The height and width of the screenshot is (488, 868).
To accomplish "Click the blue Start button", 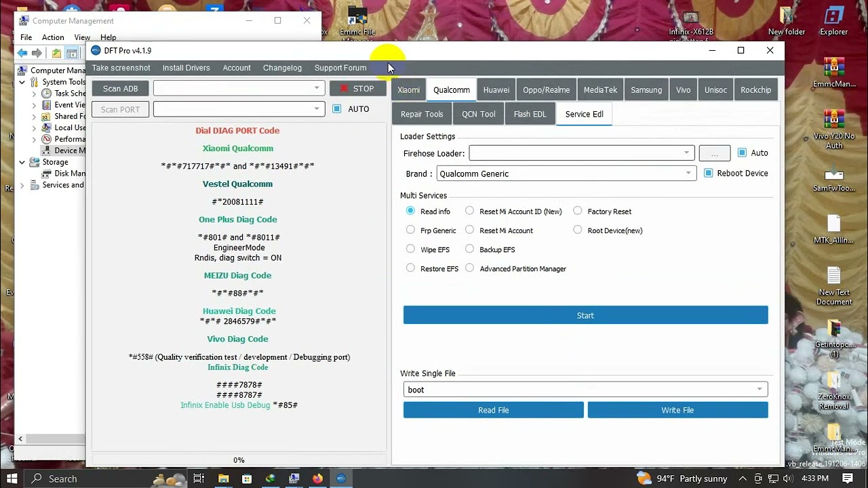I will (x=585, y=315).
